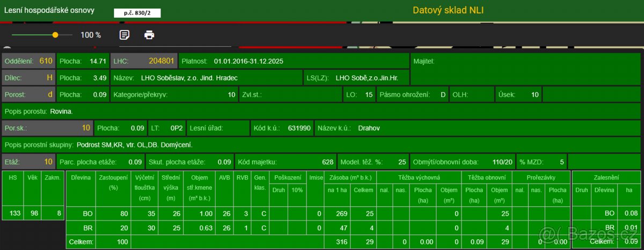Click the '100 %' zoom value
The width and height of the screenshot is (644, 250).
click(91, 35)
